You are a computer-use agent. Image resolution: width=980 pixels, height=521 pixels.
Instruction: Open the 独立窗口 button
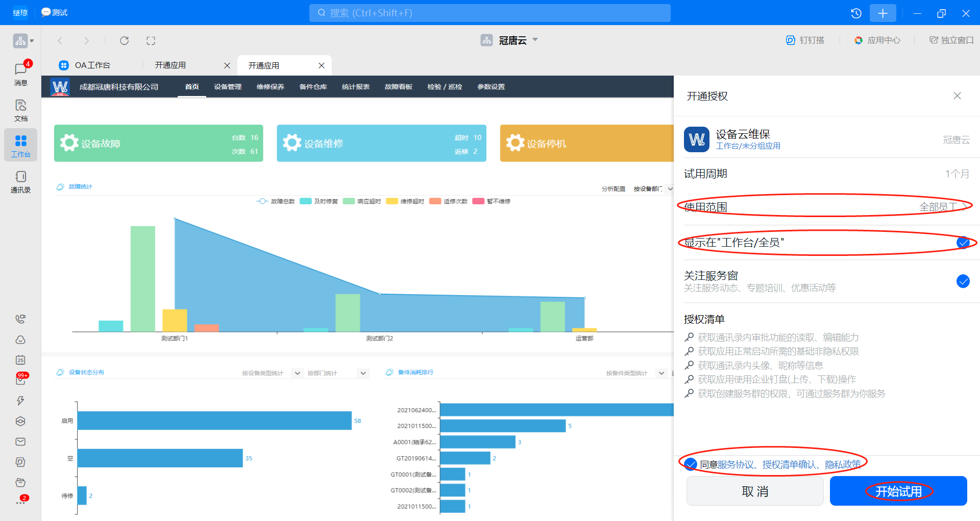click(x=951, y=40)
